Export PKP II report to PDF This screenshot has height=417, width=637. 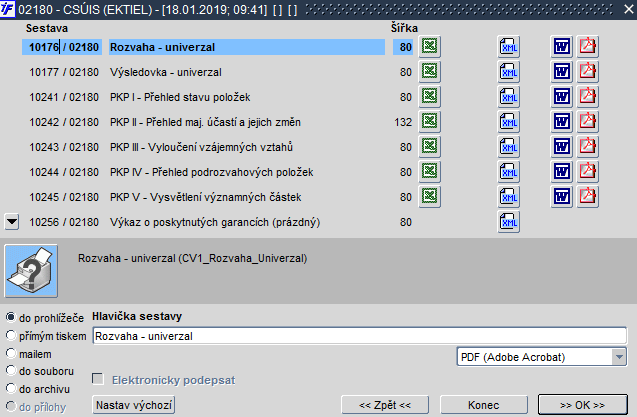(x=587, y=122)
